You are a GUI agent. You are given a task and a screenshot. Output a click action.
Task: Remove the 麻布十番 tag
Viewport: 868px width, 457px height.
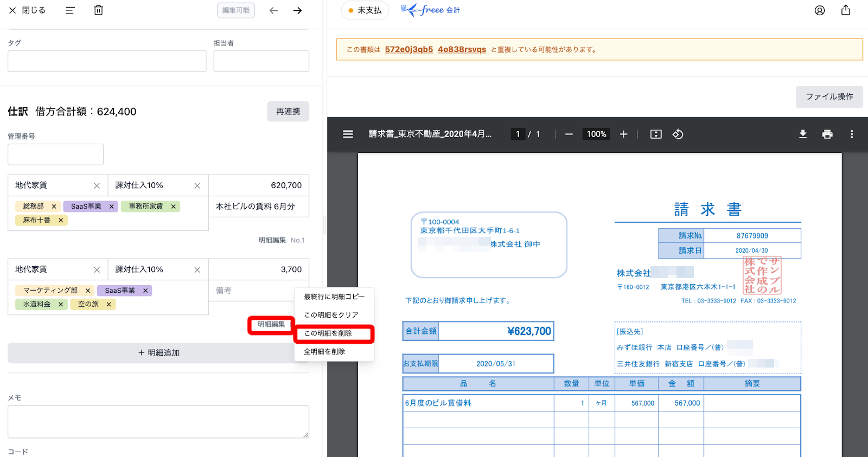61,220
